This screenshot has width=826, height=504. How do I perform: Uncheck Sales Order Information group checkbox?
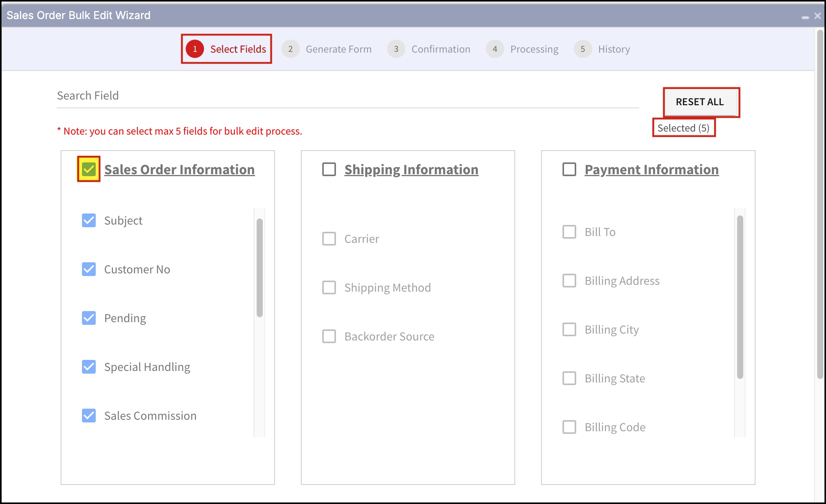coord(89,169)
